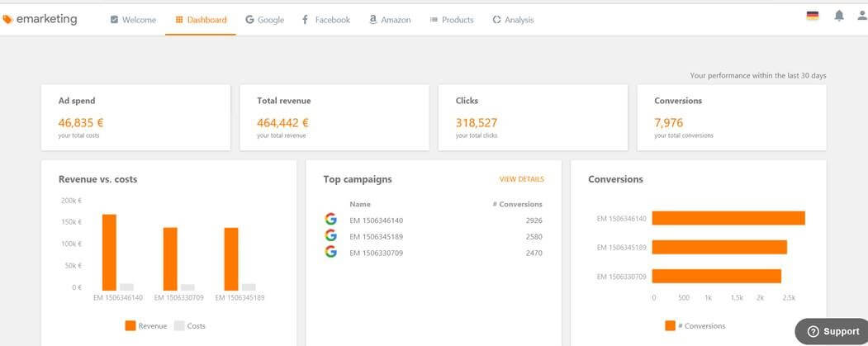Click the Dashboard grid icon

pyautogui.click(x=179, y=20)
